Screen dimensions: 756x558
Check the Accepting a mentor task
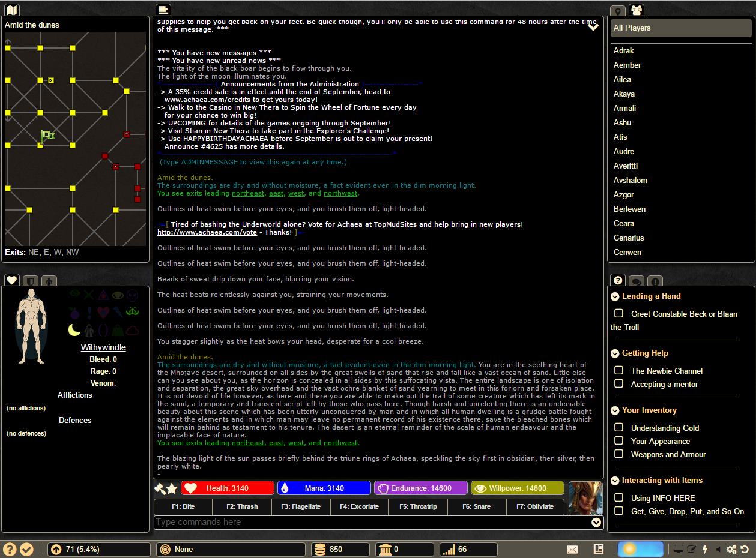(x=618, y=383)
